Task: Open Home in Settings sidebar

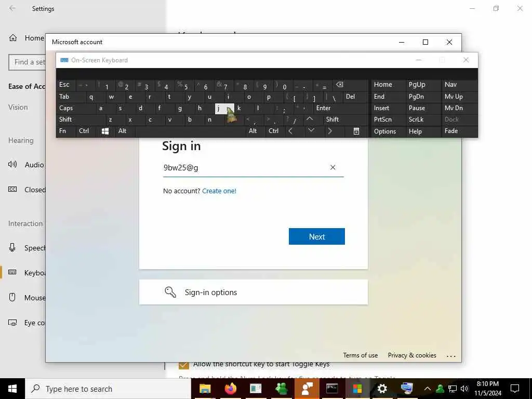Action: coord(26,38)
